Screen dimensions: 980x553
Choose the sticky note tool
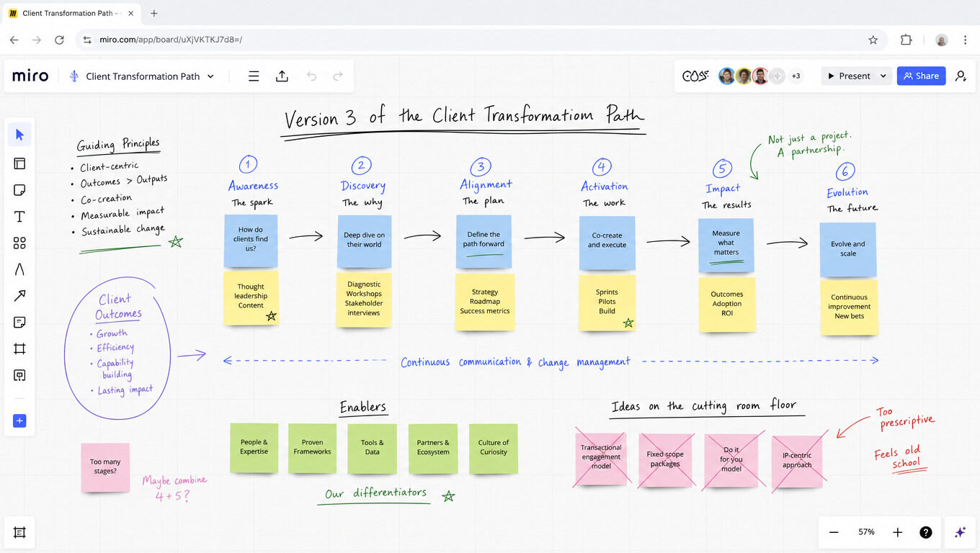(19, 190)
